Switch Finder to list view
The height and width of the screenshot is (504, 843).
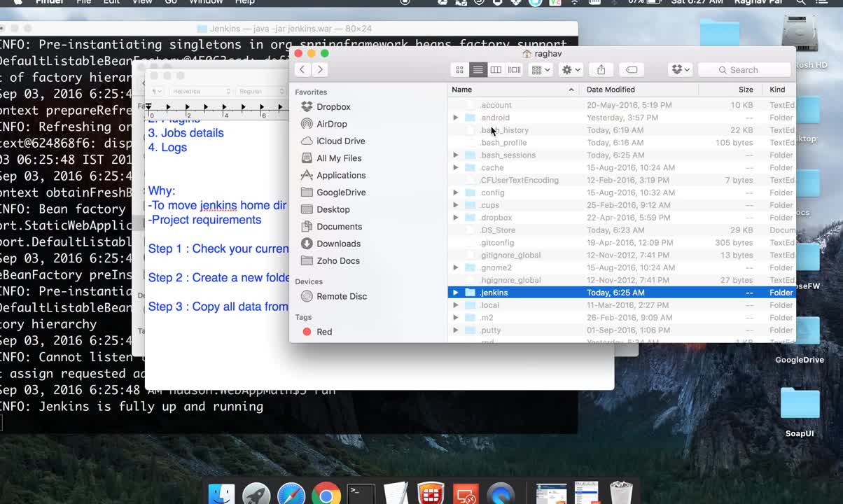coord(478,69)
